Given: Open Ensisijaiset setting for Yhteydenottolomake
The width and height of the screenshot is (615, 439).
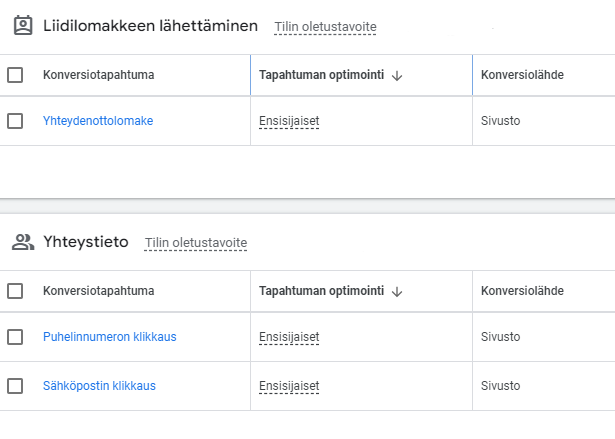Looking at the screenshot, I should pos(289,121).
